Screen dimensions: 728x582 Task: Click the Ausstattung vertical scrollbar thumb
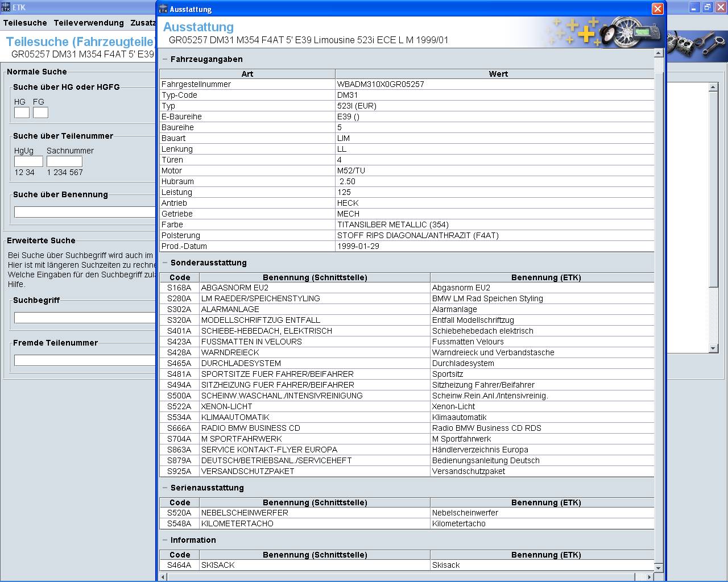(x=659, y=65)
